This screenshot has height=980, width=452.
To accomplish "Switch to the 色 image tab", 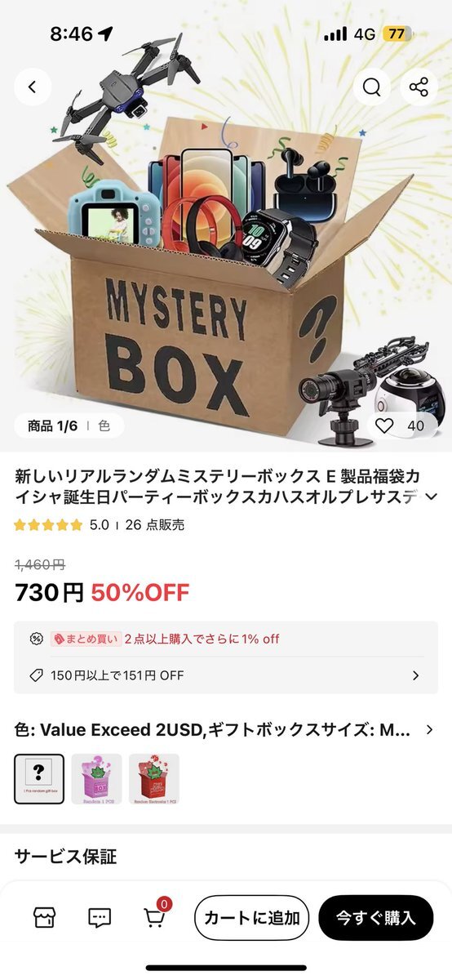I will point(104,425).
